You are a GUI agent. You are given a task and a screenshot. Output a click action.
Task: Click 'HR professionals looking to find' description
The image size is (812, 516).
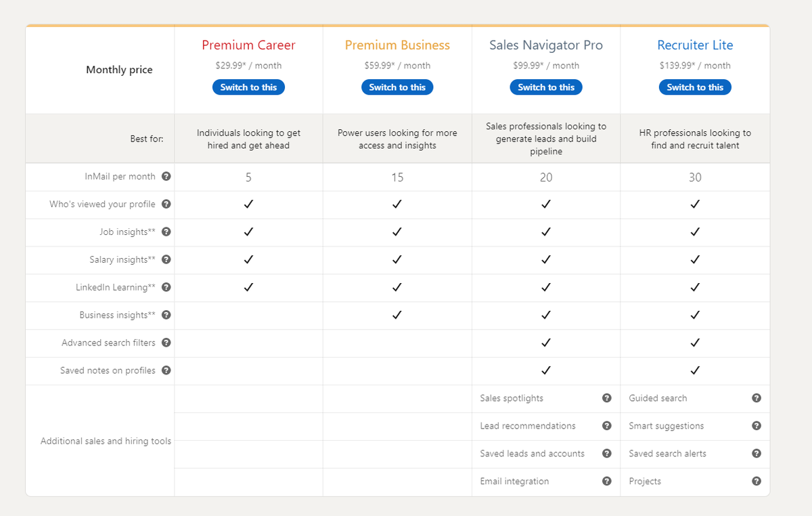(x=695, y=139)
